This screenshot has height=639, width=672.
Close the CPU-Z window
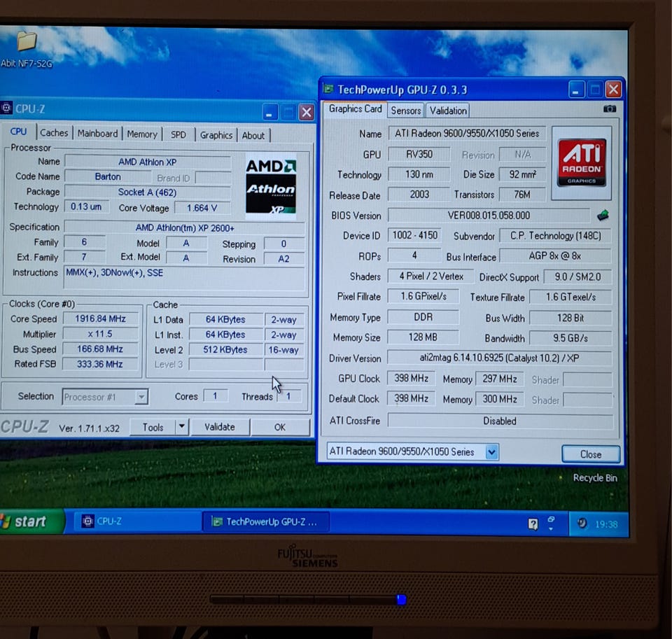[307, 113]
